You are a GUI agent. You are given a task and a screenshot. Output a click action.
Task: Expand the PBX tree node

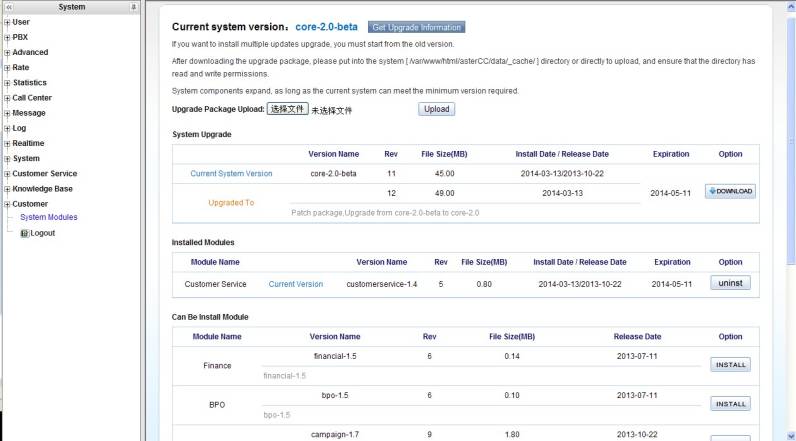click(x=7, y=37)
